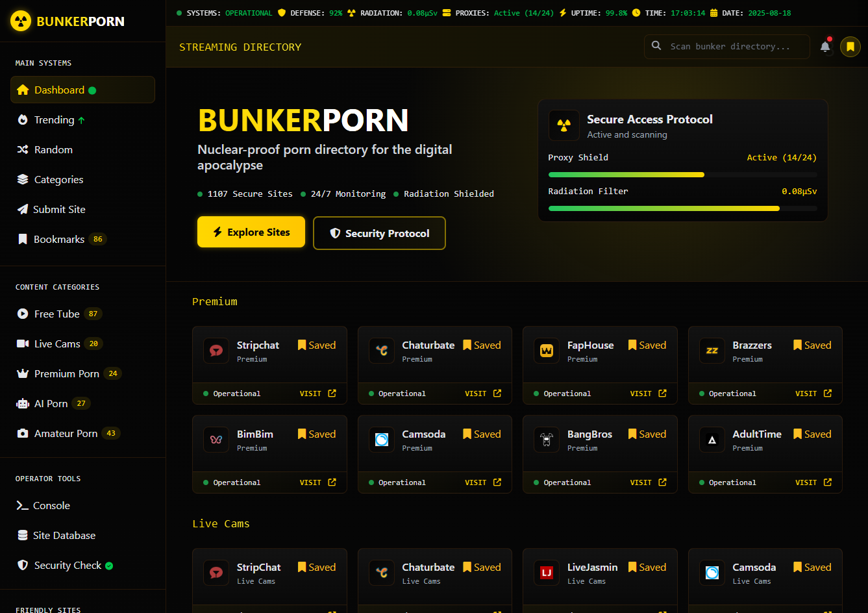Visit Camsoda via VISIT link in Premium
The width and height of the screenshot is (868, 613).
[483, 482]
